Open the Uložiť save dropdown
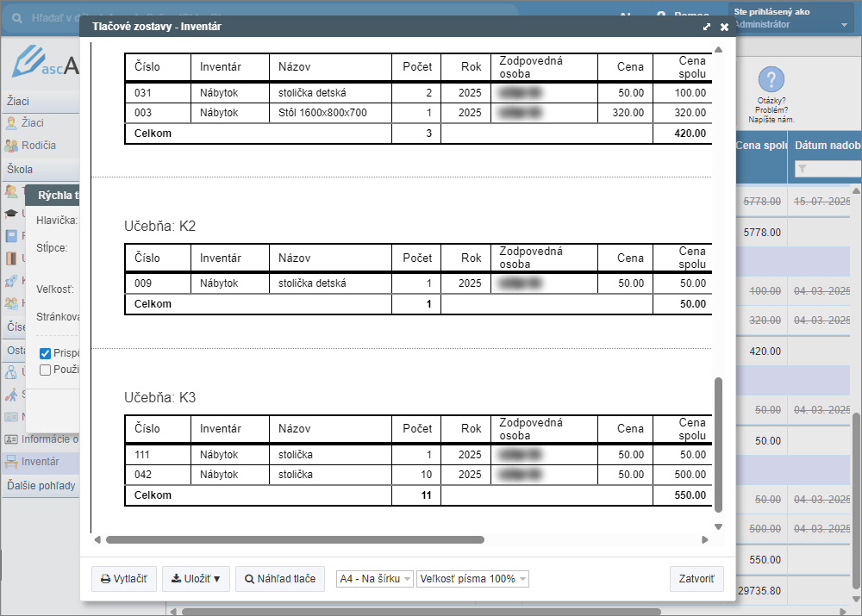The image size is (862, 616). pyautogui.click(x=196, y=579)
